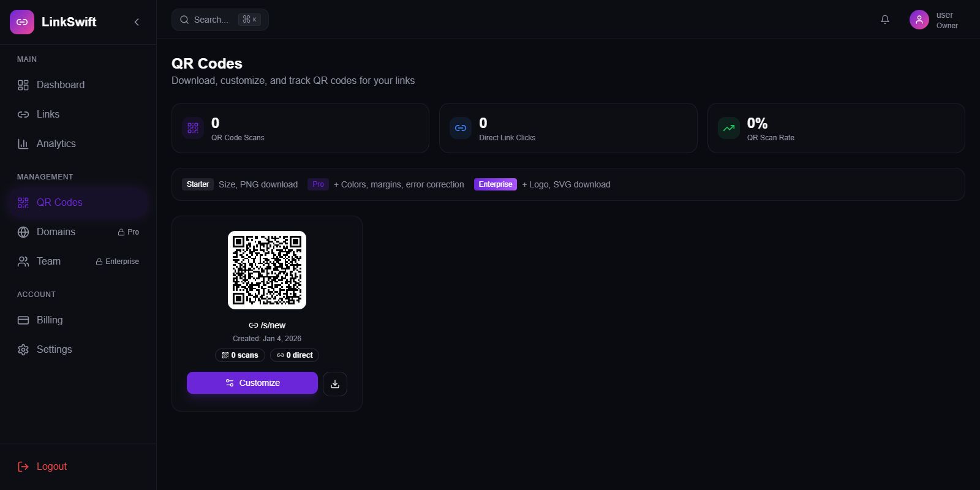Screen dimensions: 980x490
Task: Go to Links in the sidebar
Action: (x=48, y=114)
